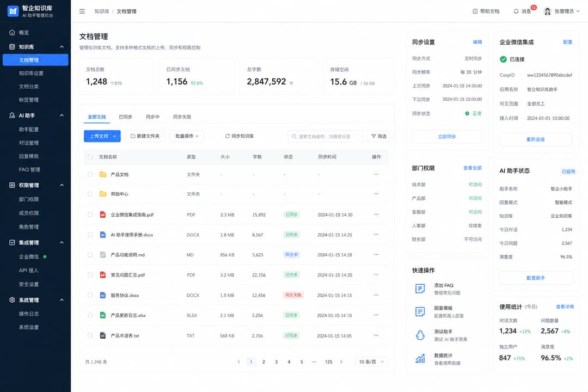588x392 pixels.
Task: Click the TXT icon for 产品术语表.txt
Action: [103, 336]
